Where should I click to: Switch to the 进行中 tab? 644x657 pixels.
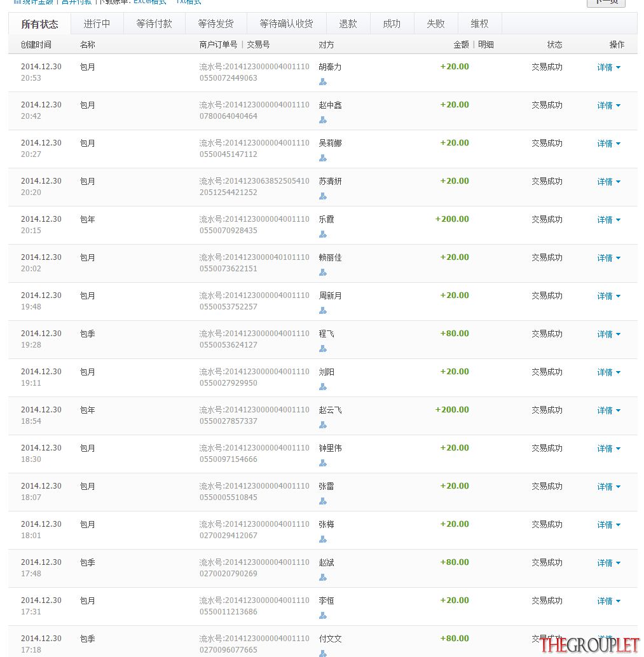97,24
